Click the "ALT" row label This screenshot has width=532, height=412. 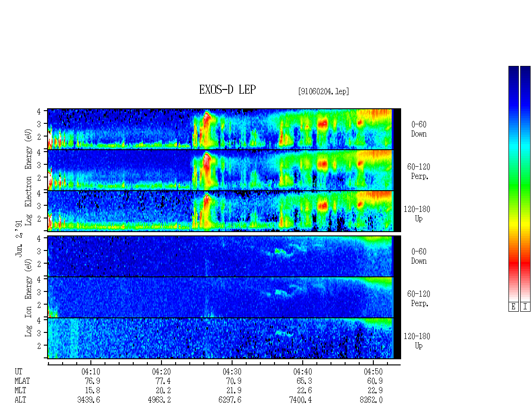coord(20,400)
